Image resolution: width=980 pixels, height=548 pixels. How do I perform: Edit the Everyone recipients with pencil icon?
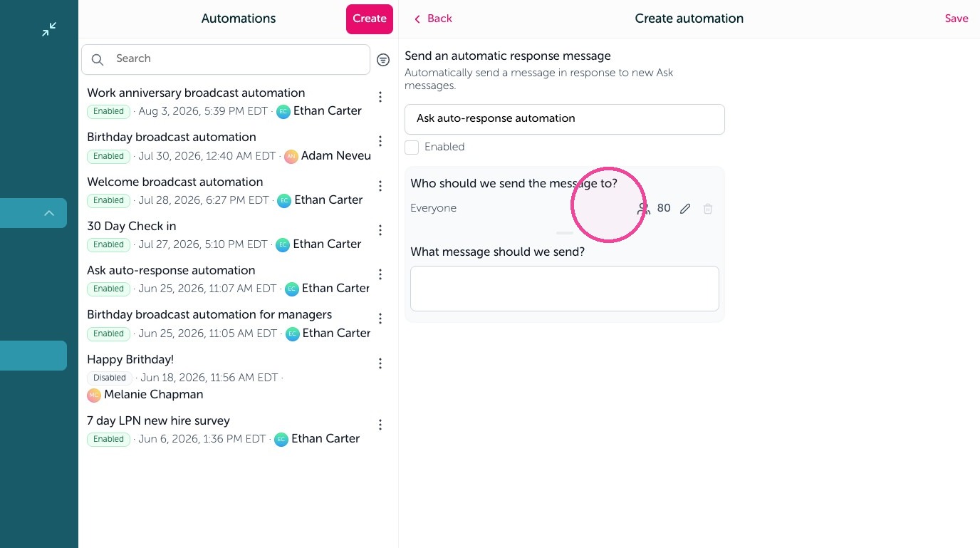click(685, 209)
